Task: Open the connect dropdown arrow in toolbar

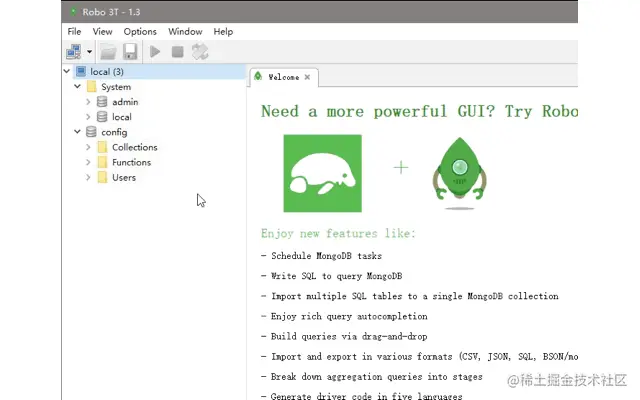Action: pos(89,52)
